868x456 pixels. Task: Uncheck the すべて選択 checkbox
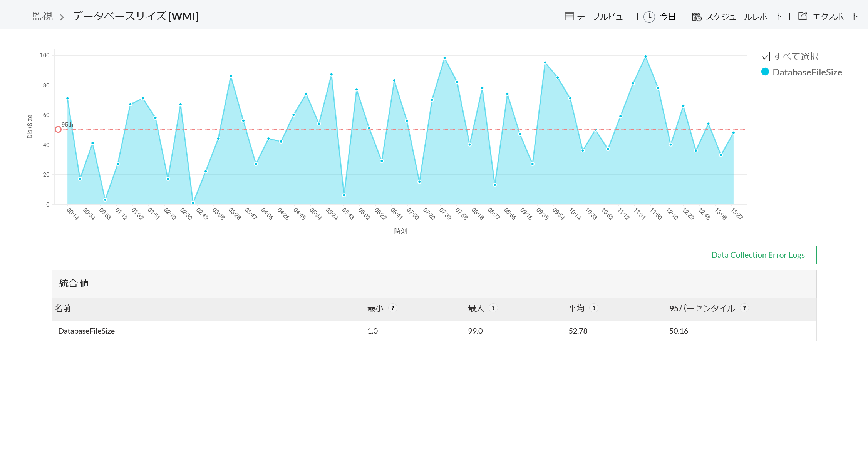[765, 57]
